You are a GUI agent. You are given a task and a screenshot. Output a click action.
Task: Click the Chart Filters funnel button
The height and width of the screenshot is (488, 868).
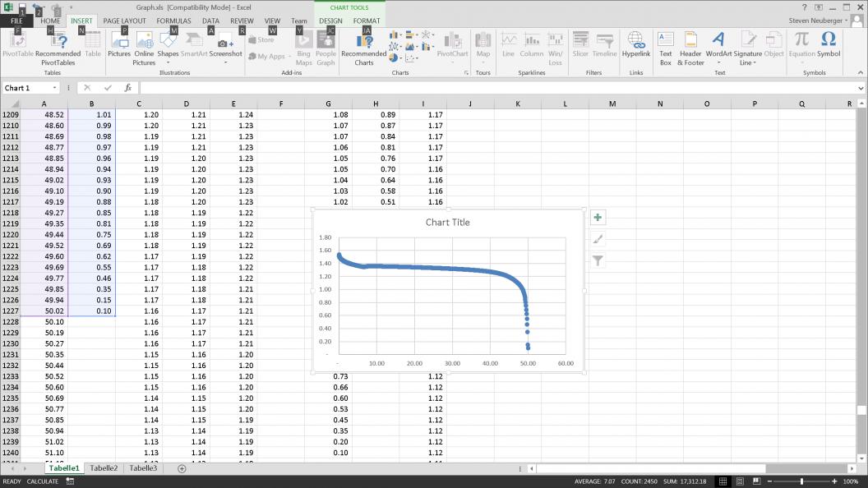point(598,260)
